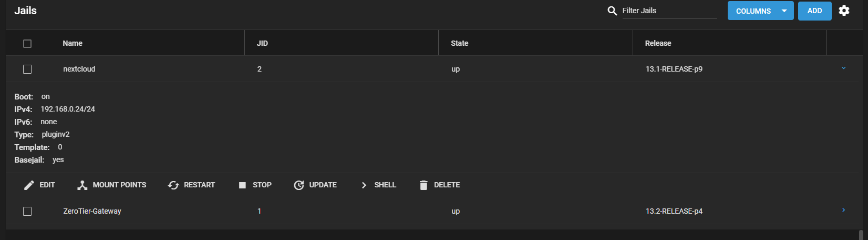
Task: Click the search magnifier icon
Action: (612, 11)
